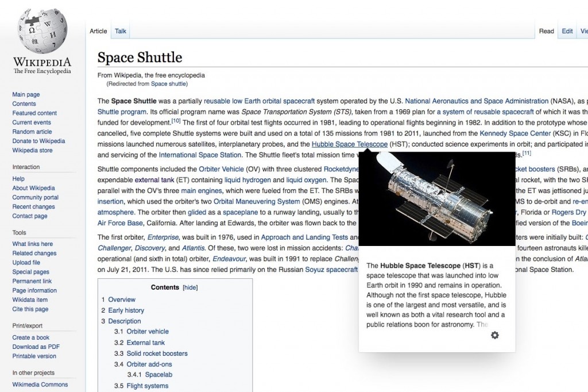Copy the Permanent link
The width and height of the screenshot is (588, 392).
point(32,281)
